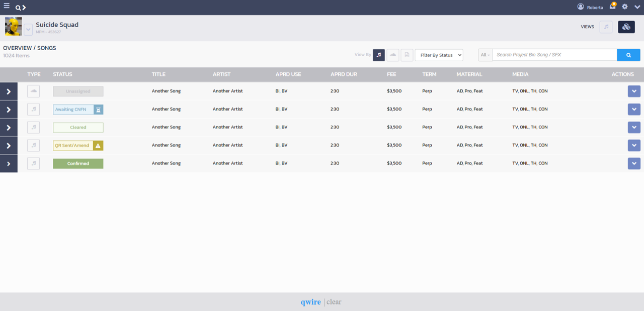This screenshot has width=644, height=311.
Task: Click music type icon in QR Sent/Amend row
Action: point(34,145)
